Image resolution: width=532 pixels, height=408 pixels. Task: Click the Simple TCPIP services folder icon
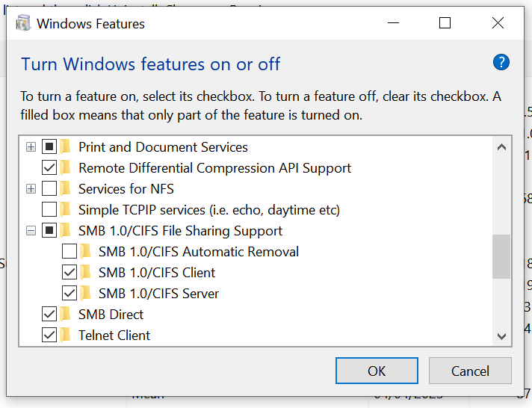click(66, 209)
